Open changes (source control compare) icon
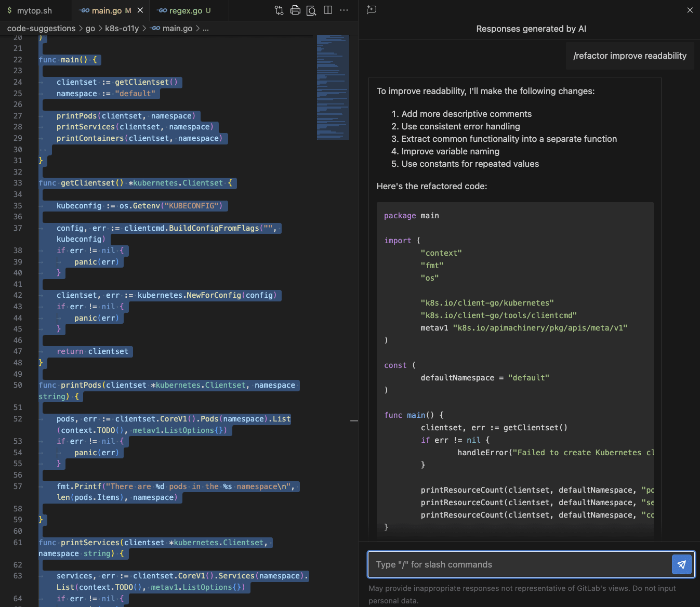Viewport: 700px width, 607px height. tap(279, 10)
